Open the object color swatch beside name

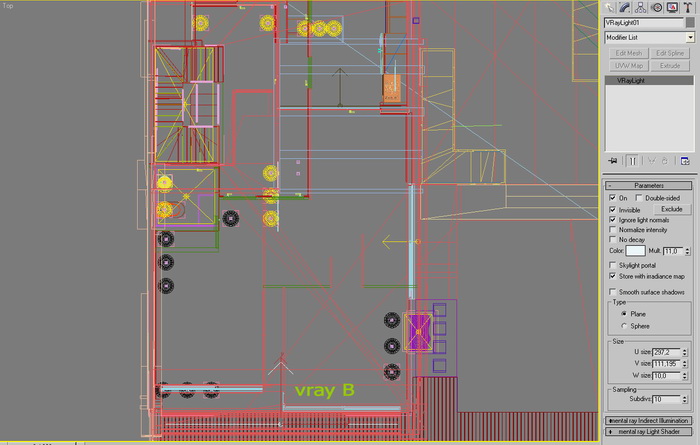[691, 22]
